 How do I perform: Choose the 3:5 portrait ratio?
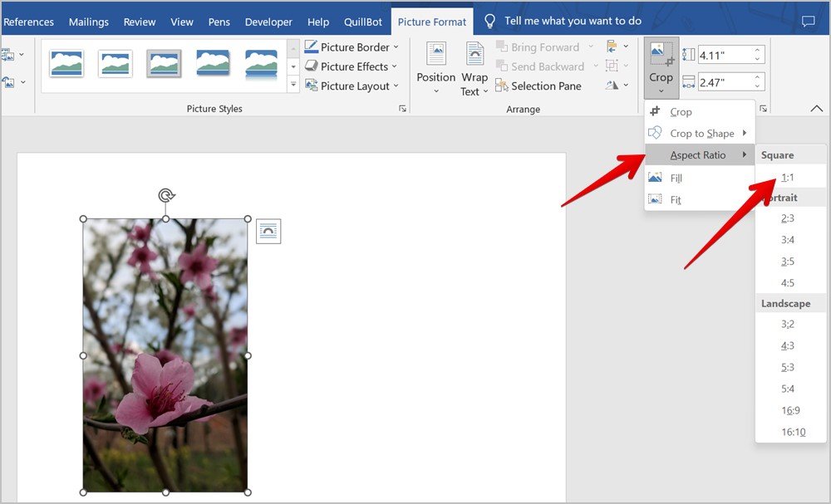click(788, 262)
